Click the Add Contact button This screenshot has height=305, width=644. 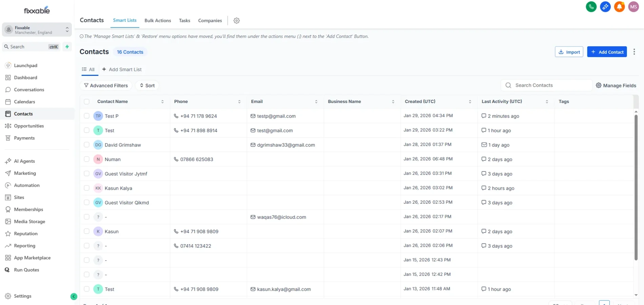click(607, 52)
